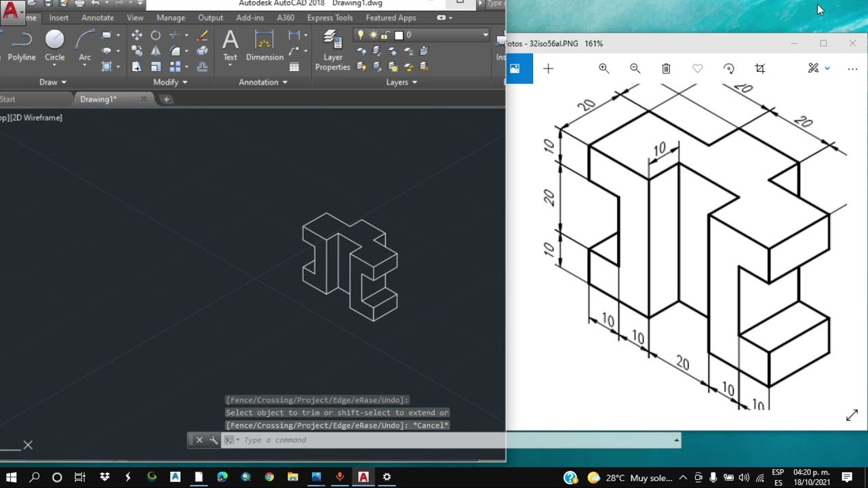This screenshot has width=868, height=488.
Task: Click the Offset tool icon
Action: [x=202, y=66]
